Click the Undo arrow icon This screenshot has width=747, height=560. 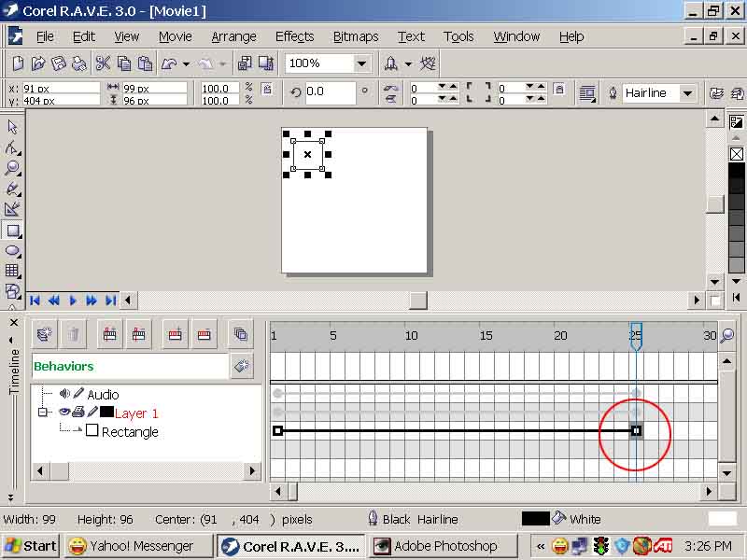click(169, 63)
